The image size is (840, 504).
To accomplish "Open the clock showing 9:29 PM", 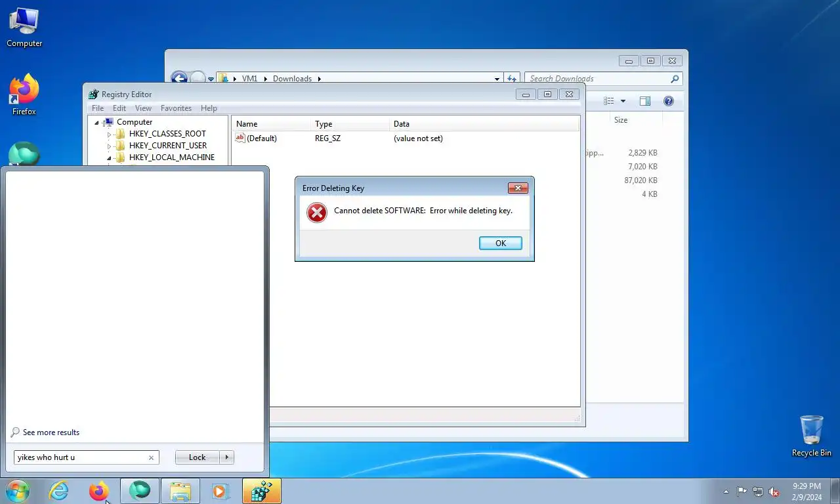I will (807, 492).
